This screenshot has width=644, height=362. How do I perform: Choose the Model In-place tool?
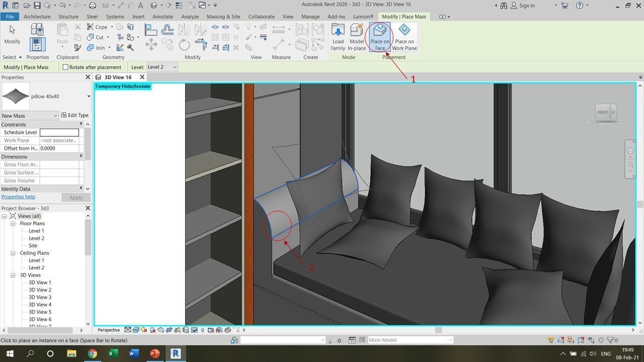pyautogui.click(x=357, y=37)
